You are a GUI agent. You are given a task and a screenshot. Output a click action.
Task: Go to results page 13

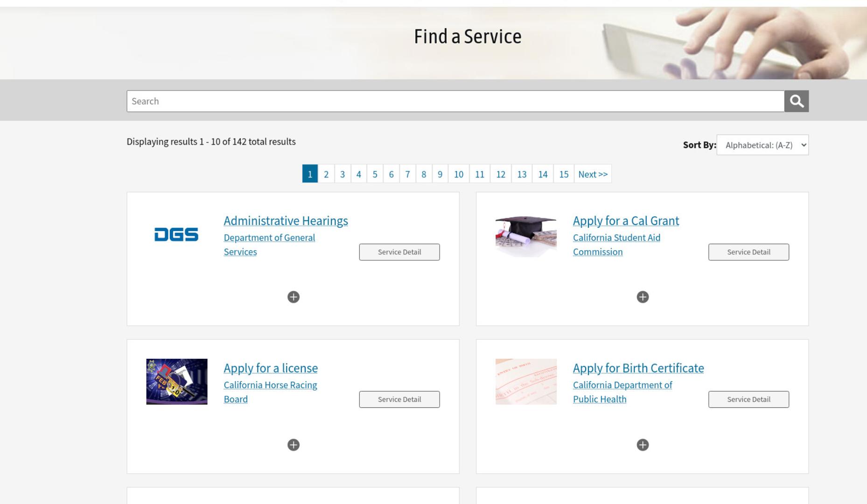(x=522, y=174)
